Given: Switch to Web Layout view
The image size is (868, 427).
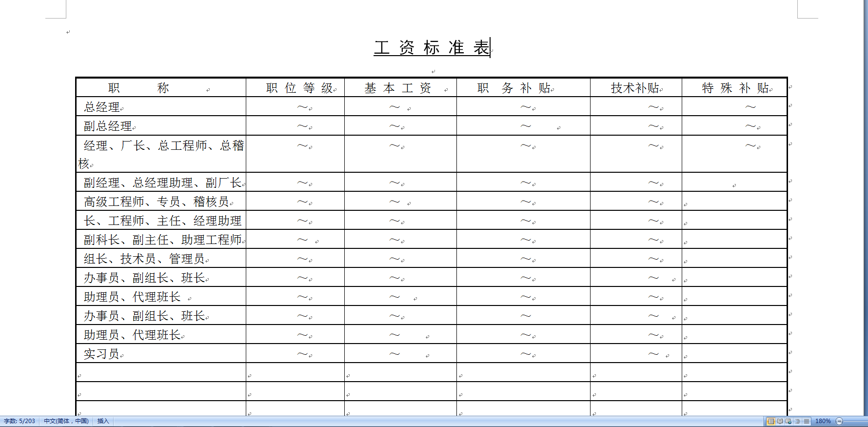Looking at the screenshot, I should 789,421.
